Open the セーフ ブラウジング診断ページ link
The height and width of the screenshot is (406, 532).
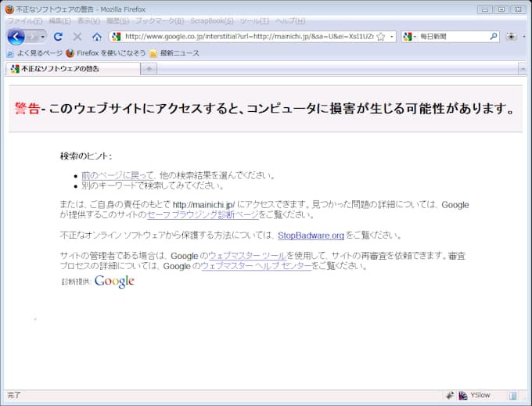[202, 214]
